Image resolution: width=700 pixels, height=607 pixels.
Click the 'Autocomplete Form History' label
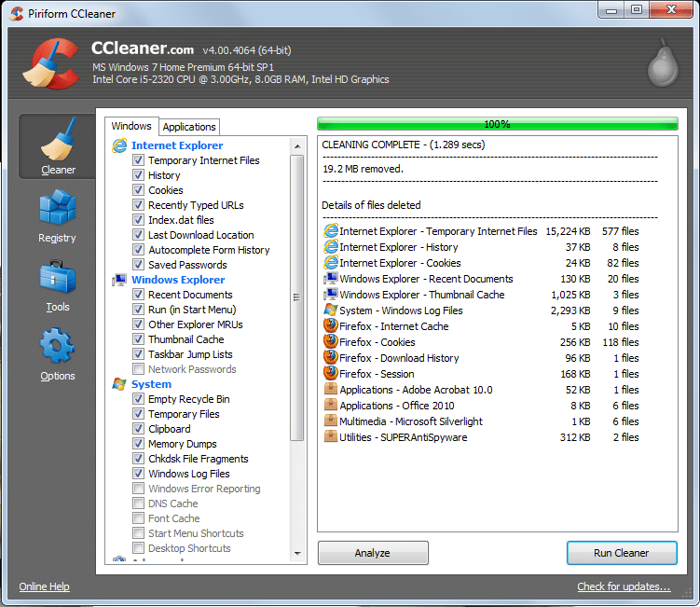209,250
